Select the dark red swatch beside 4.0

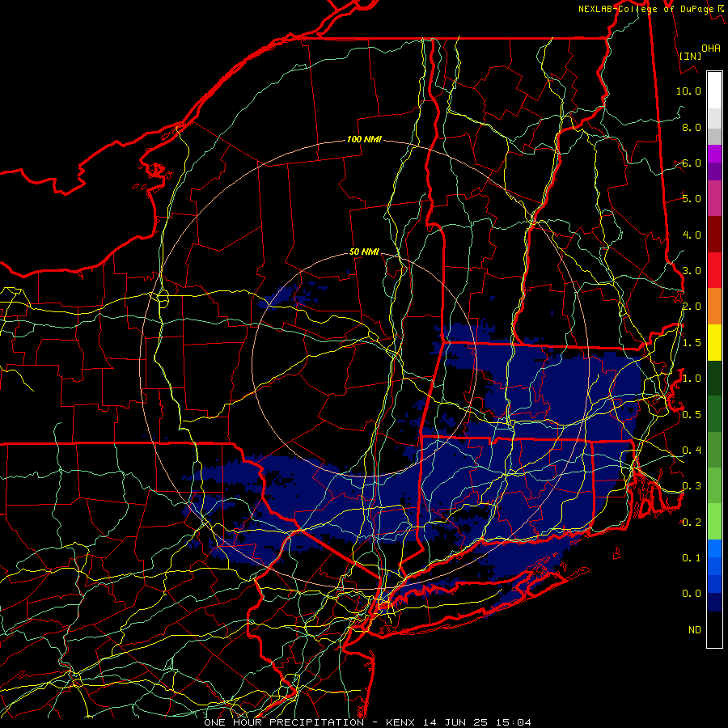coord(714,235)
